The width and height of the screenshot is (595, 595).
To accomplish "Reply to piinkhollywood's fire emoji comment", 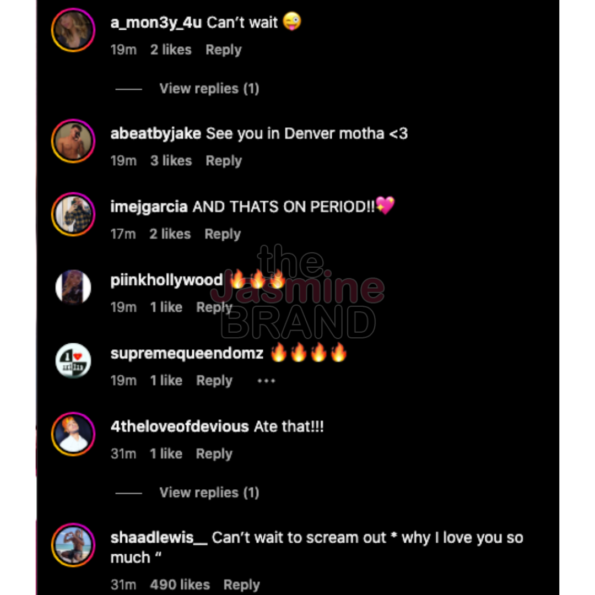I will click(x=214, y=308).
